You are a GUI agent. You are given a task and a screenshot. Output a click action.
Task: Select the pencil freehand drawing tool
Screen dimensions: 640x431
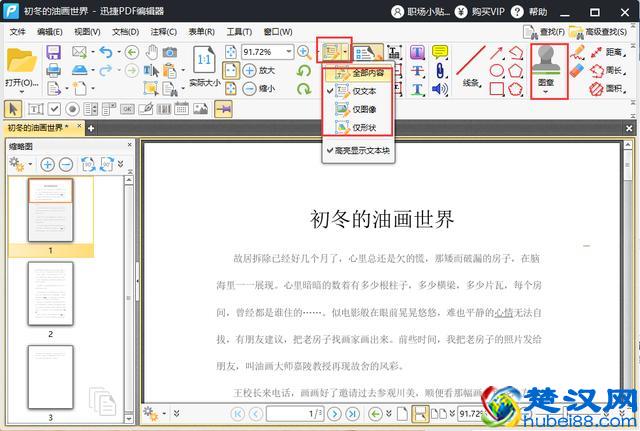pyautogui.click(x=577, y=52)
